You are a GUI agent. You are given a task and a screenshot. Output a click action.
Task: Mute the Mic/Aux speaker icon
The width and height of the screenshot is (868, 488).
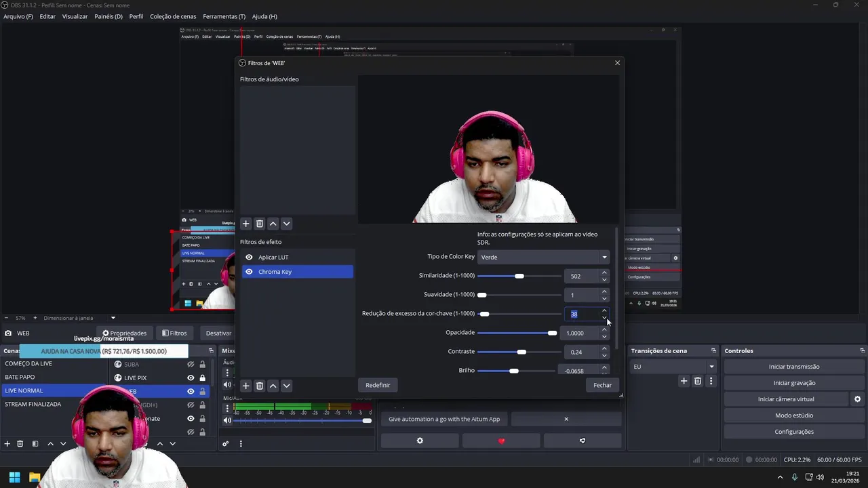click(x=228, y=420)
